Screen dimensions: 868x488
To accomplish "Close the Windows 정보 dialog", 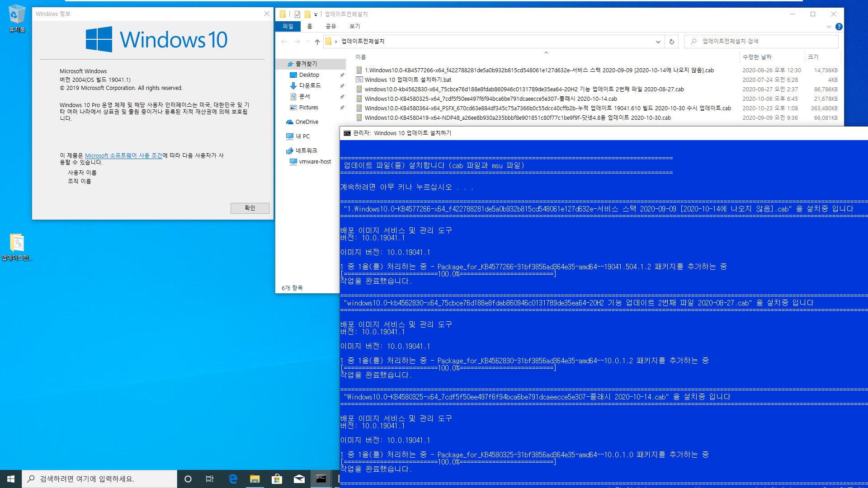I will 267,14.
